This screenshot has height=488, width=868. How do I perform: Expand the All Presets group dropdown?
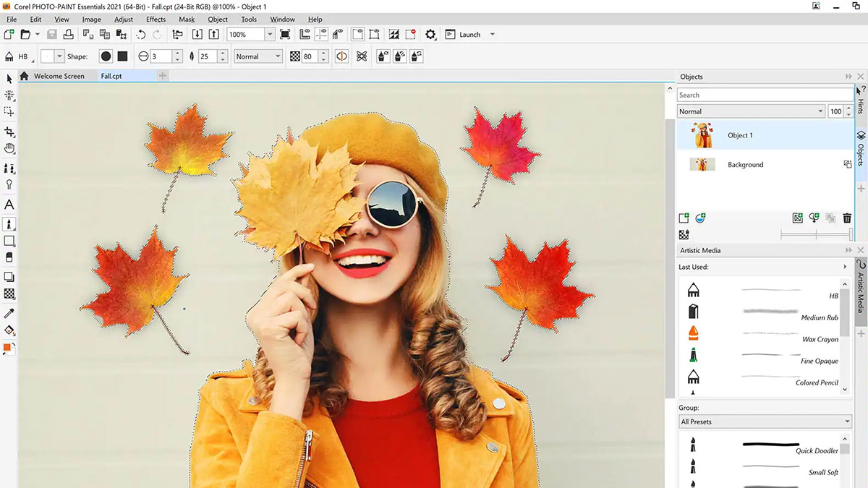(x=765, y=421)
